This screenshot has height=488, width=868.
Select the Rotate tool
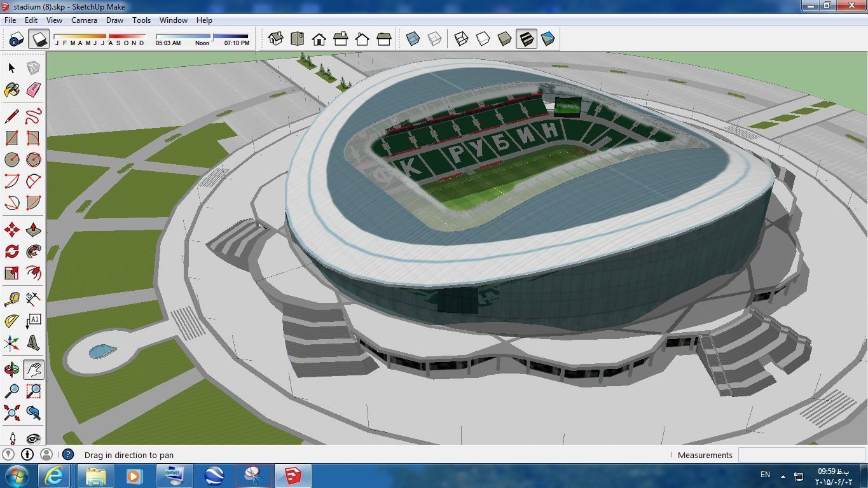click(x=11, y=251)
